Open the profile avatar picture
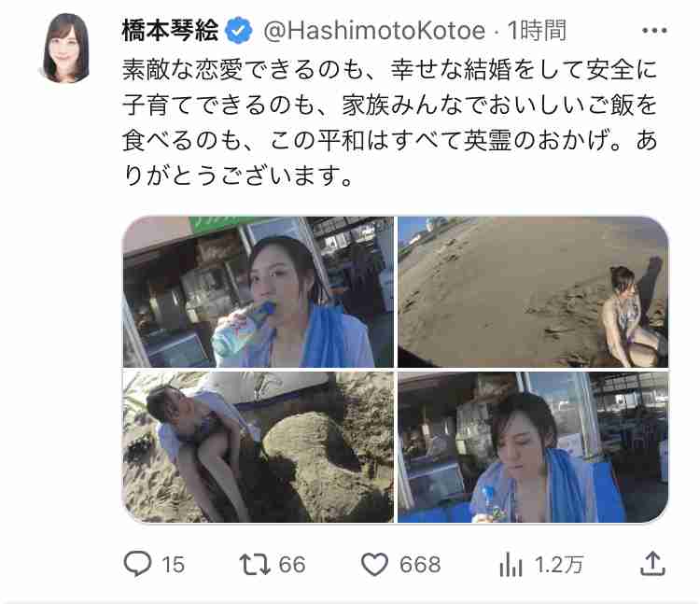 (x=66, y=49)
